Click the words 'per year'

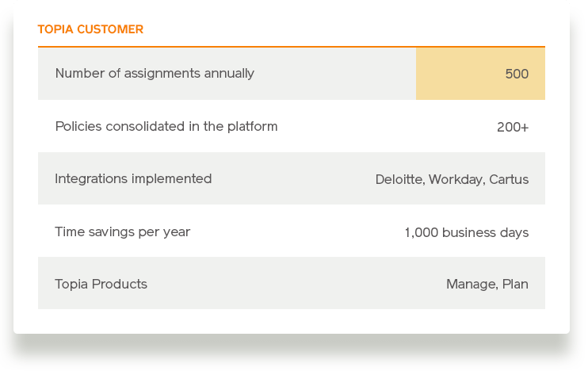164,233
